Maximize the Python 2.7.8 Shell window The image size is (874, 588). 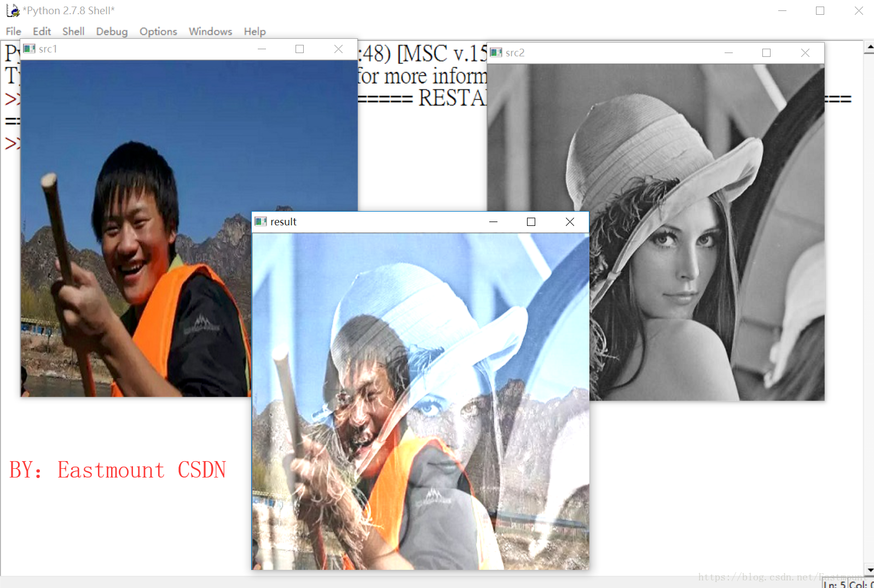point(820,11)
